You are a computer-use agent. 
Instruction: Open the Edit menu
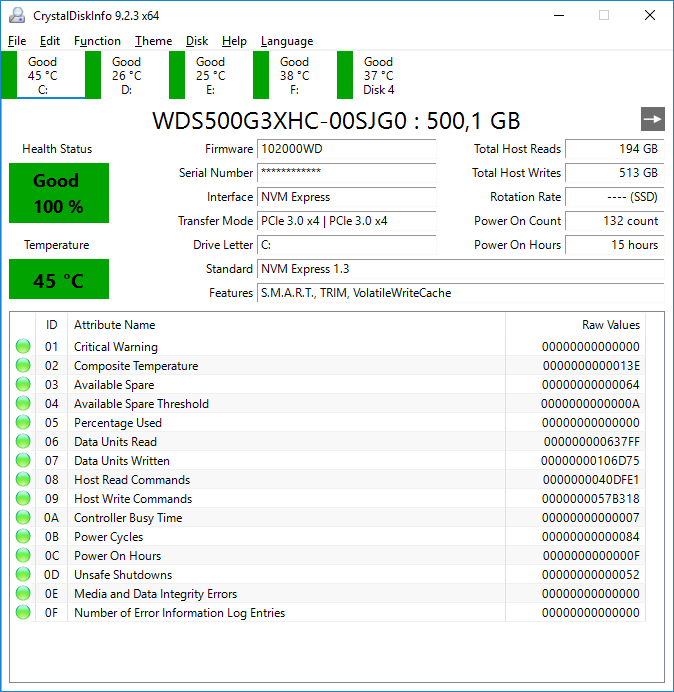click(x=49, y=41)
